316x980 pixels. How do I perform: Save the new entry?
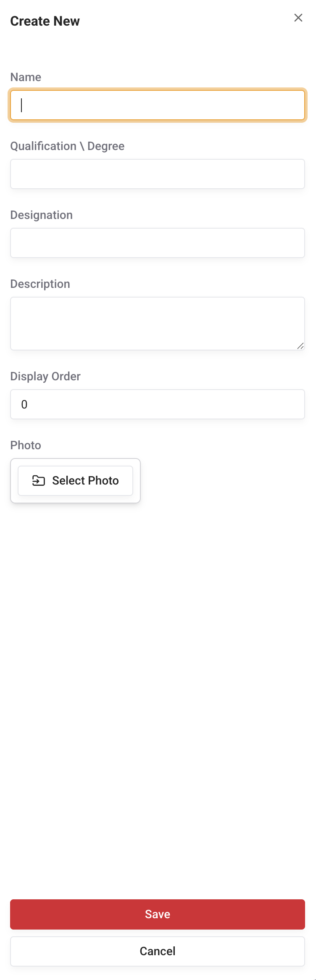coord(158,914)
